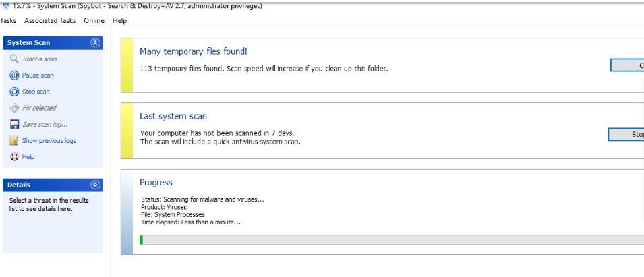Select the Pause scan link
Viewport: 644px width, 277px height.
[38, 75]
